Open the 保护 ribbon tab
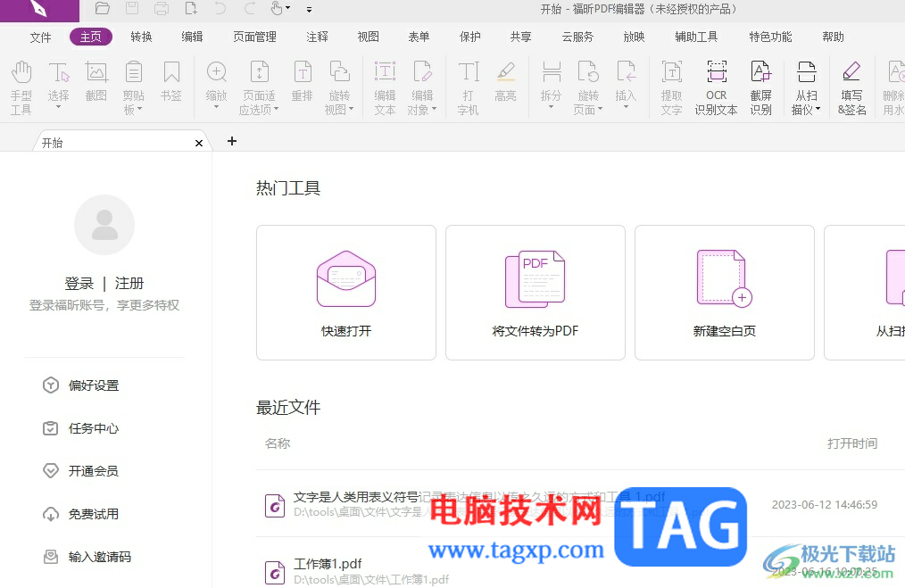This screenshot has height=588, width=905. 469,37
